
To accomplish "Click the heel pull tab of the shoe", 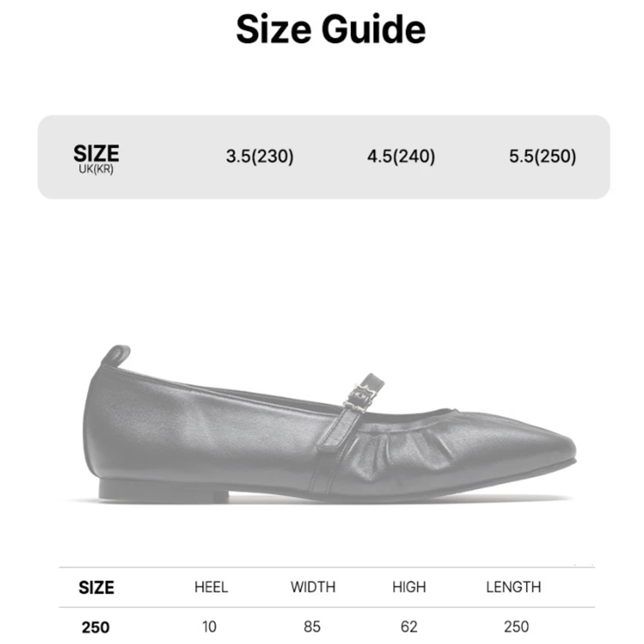I will [x=116, y=354].
